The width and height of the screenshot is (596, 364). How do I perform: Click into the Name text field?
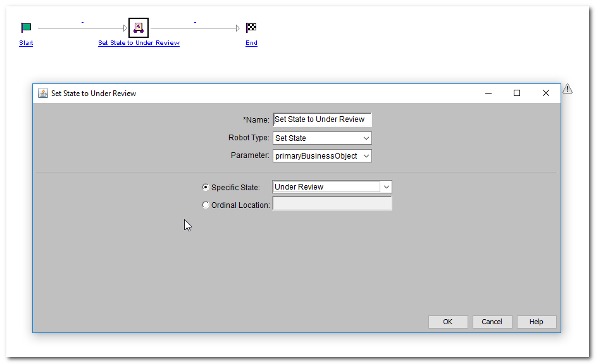pos(322,119)
